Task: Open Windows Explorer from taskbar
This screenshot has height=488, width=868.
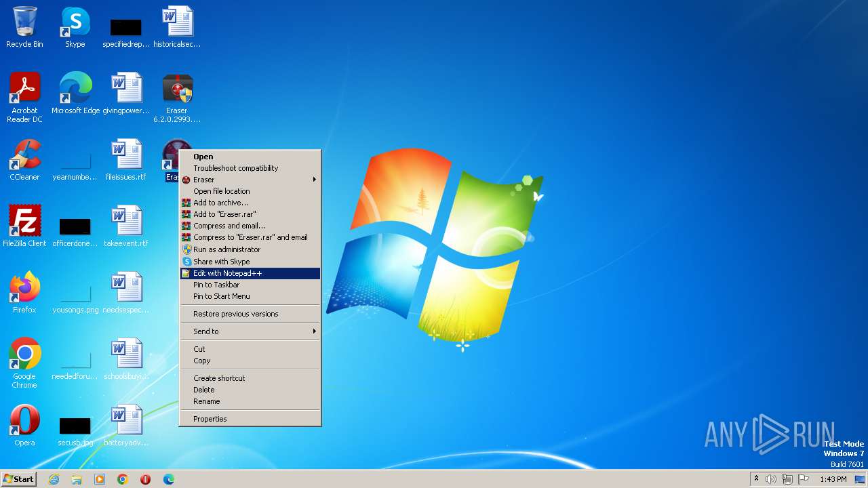Action: coord(77,479)
